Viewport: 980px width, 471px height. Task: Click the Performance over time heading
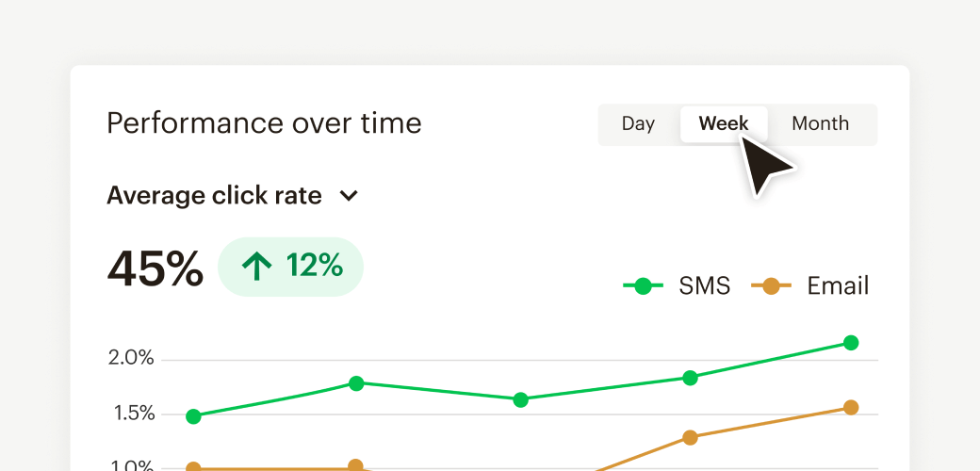264,123
